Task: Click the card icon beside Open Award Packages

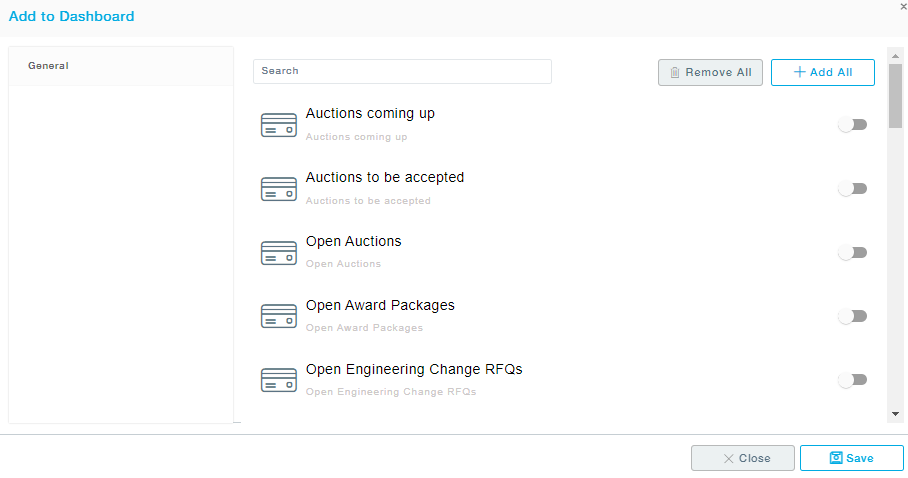Action: [278, 317]
